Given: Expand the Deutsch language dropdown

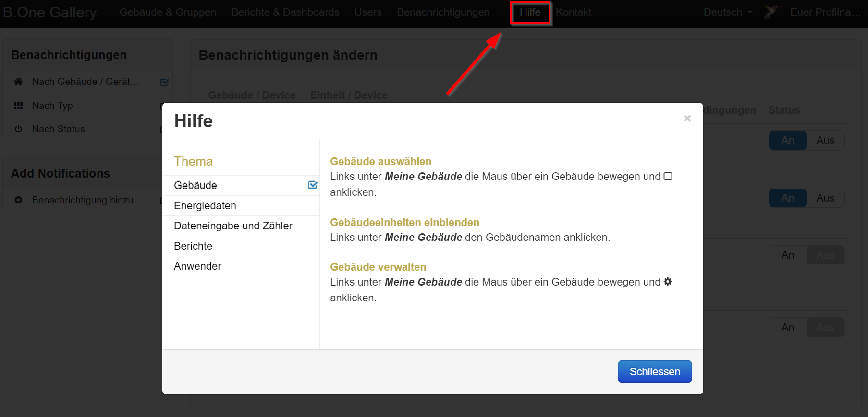Looking at the screenshot, I should (x=728, y=12).
